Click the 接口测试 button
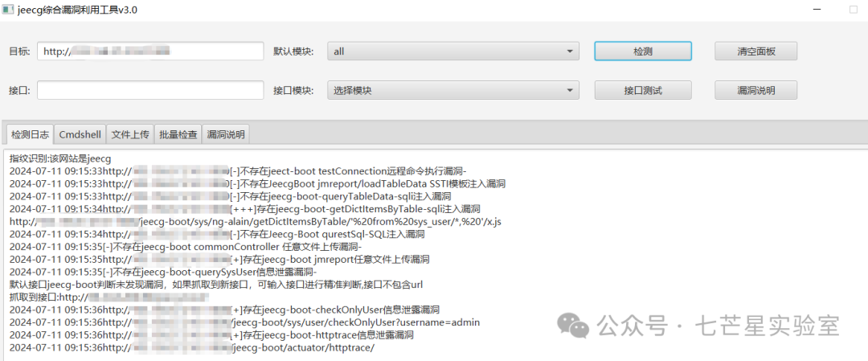 coord(643,90)
